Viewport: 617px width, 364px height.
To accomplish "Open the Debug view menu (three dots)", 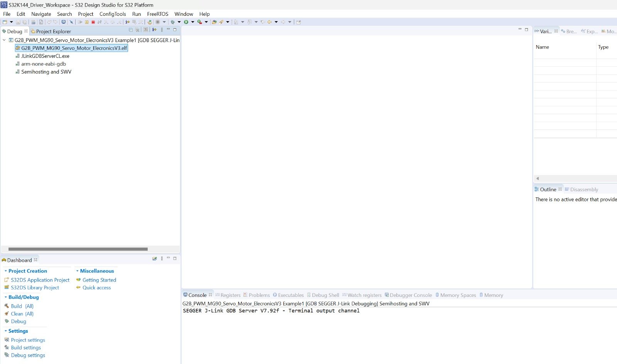I will point(162,30).
